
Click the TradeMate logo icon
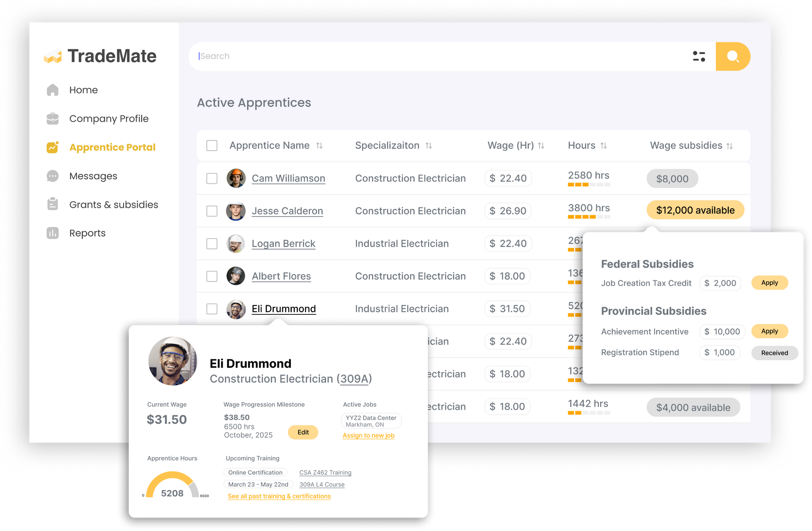53,56
